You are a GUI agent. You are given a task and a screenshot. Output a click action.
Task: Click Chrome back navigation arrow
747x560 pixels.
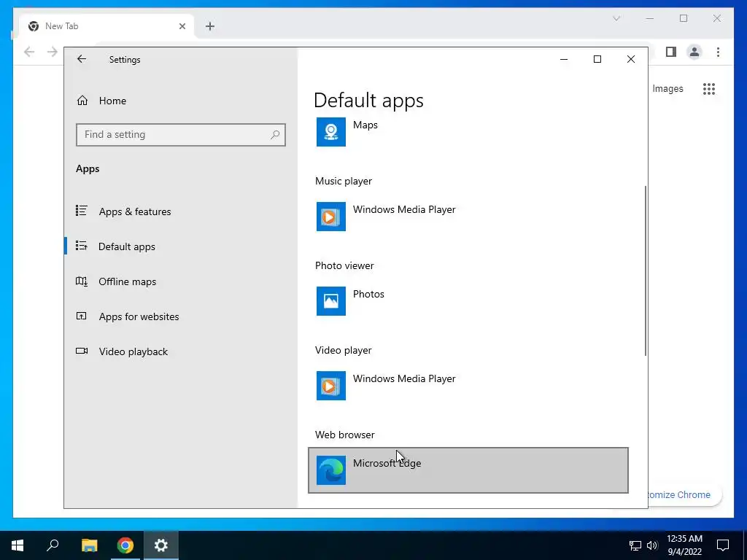click(x=29, y=52)
